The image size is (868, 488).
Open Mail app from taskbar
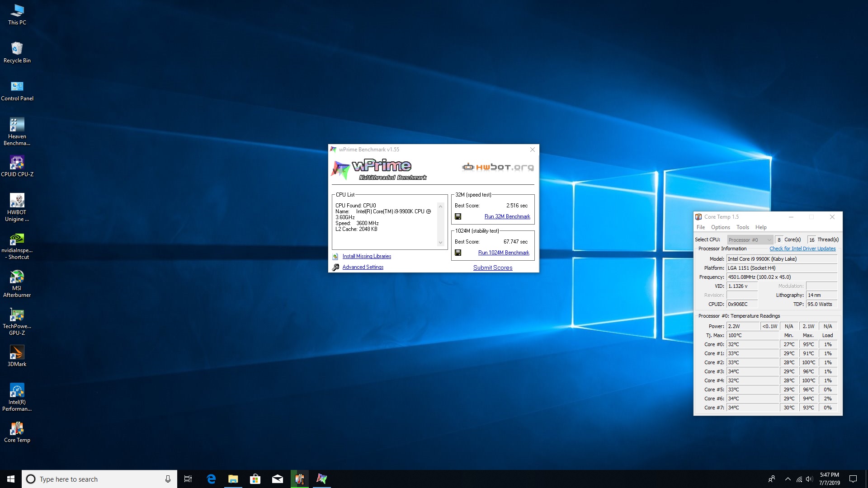(x=278, y=479)
